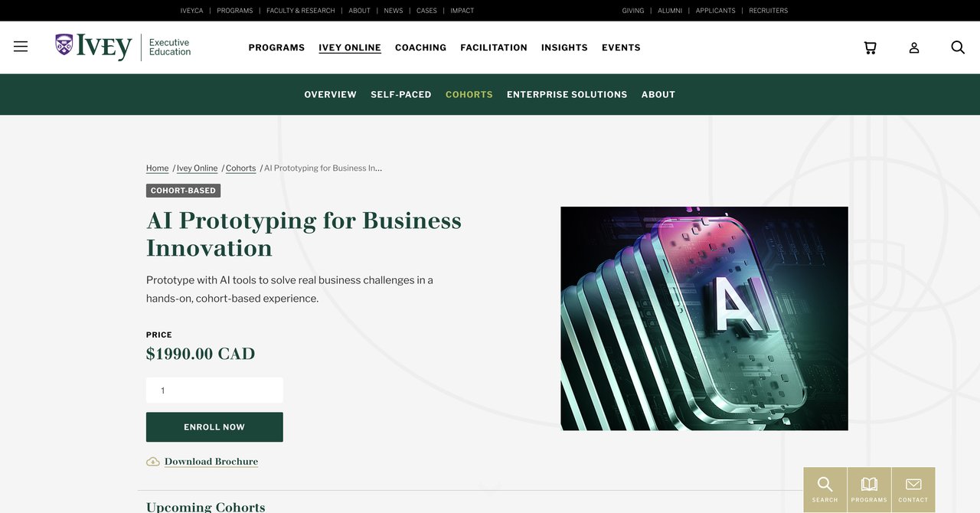The width and height of the screenshot is (980, 513).
Task: Open the user account icon
Action: coord(914,47)
